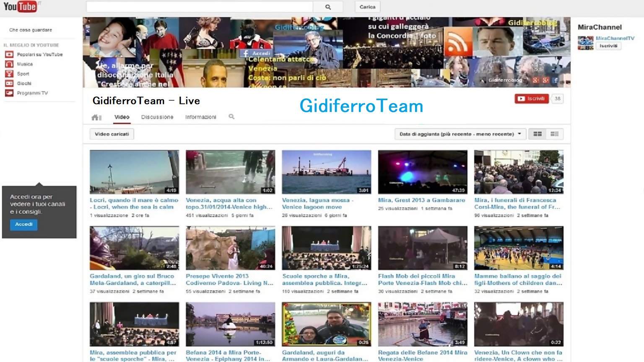Select Che cosa guardare in sidebar
This screenshot has height=362, width=644.
tap(31, 30)
